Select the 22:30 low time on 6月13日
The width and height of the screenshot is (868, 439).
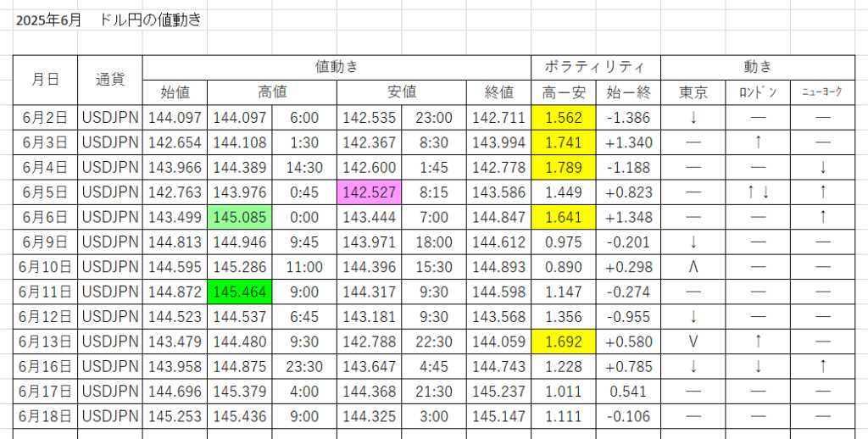(x=434, y=342)
